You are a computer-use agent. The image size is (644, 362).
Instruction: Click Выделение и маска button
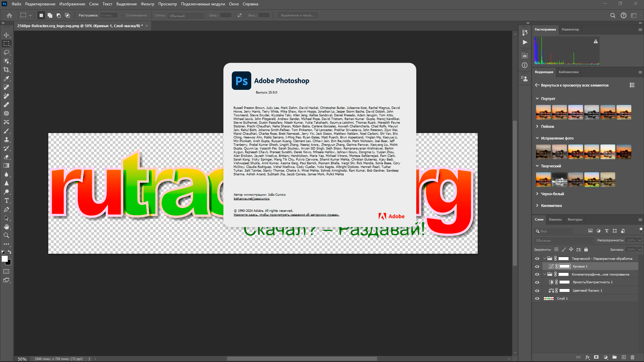298,15
